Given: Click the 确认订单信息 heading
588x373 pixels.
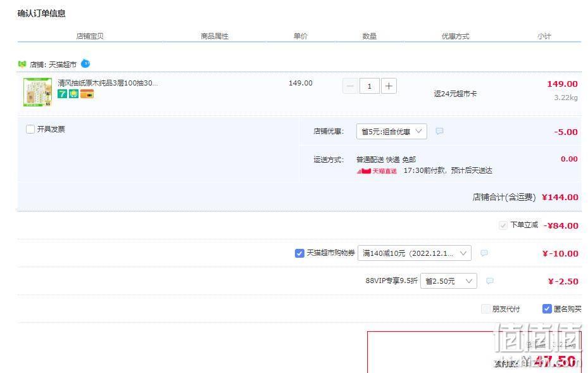Looking at the screenshot, I should point(42,13).
